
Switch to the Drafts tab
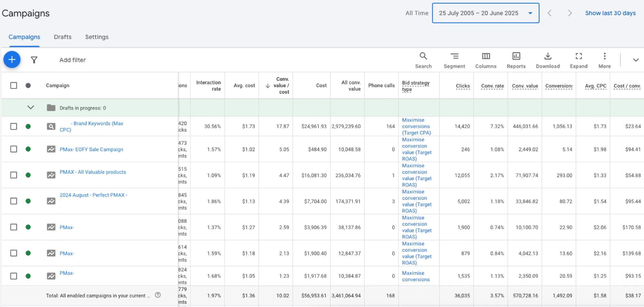click(63, 37)
